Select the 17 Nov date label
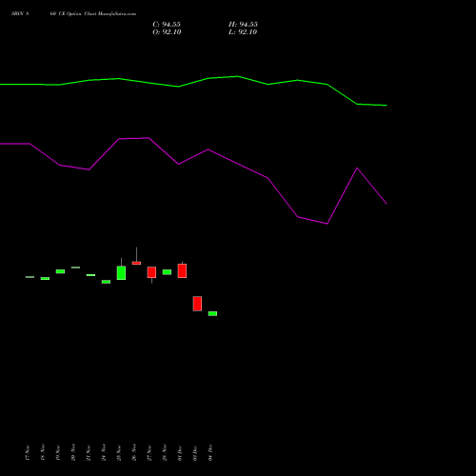Image resolution: width=476 pixels, height=476 pixels. tap(28, 452)
